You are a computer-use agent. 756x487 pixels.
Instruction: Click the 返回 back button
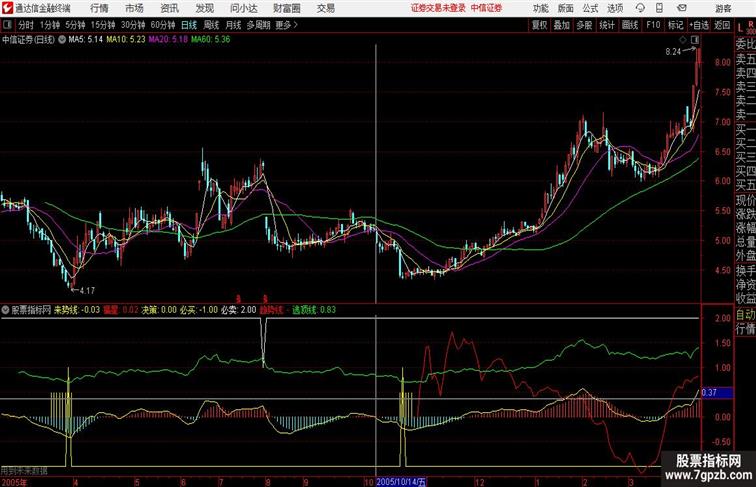pyautogui.click(x=722, y=25)
